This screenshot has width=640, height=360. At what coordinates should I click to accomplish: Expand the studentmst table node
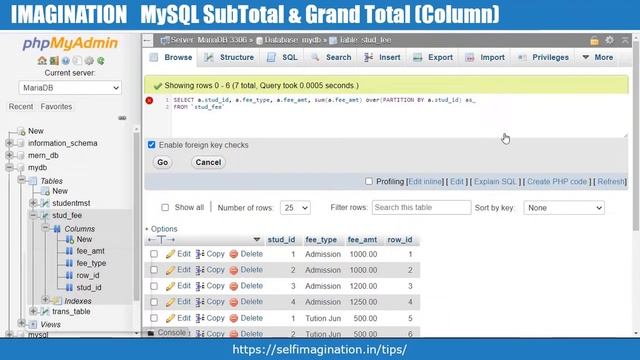click(33, 203)
